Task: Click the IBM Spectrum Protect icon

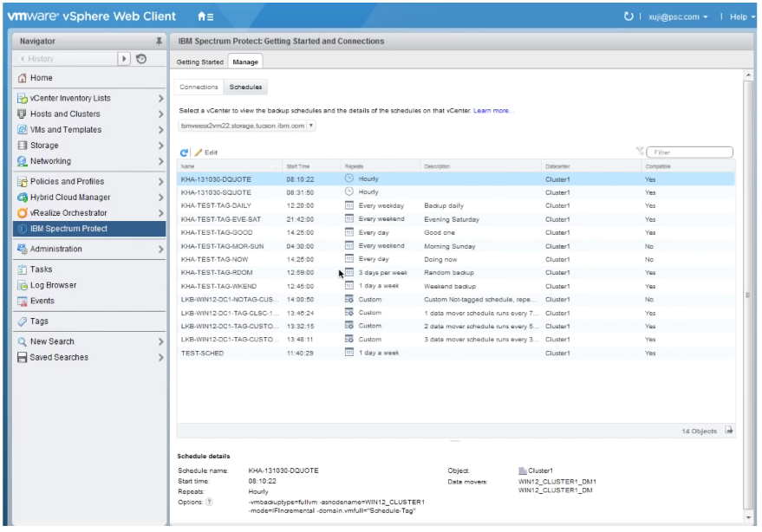Action: coord(22,229)
